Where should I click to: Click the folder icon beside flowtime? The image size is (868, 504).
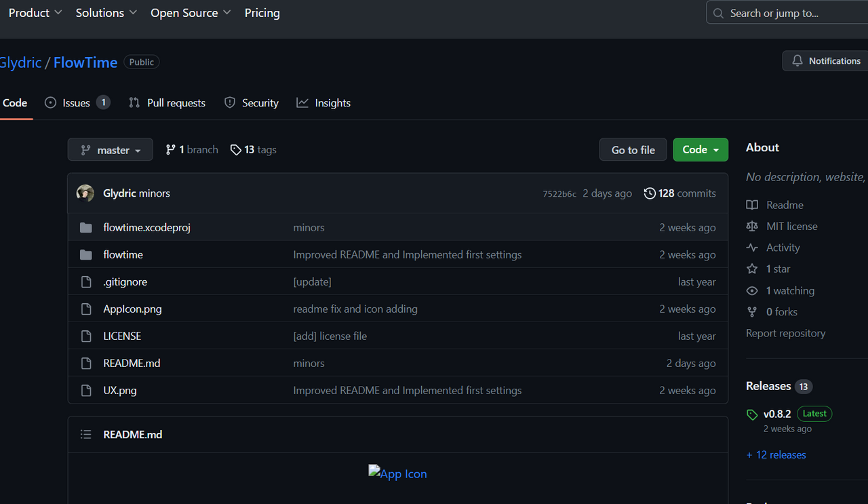point(86,255)
